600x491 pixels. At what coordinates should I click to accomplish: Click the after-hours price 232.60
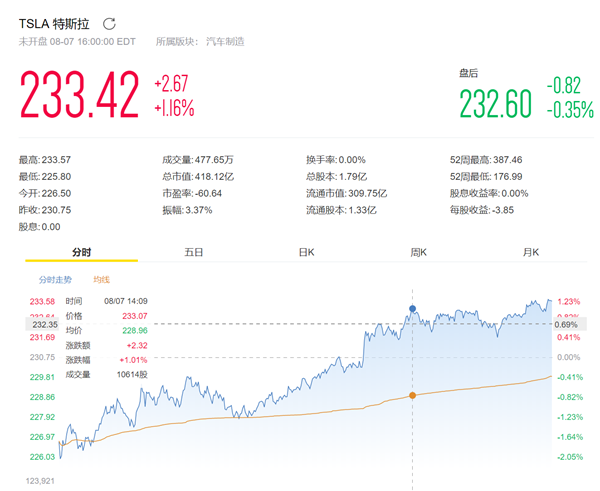(496, 103)
